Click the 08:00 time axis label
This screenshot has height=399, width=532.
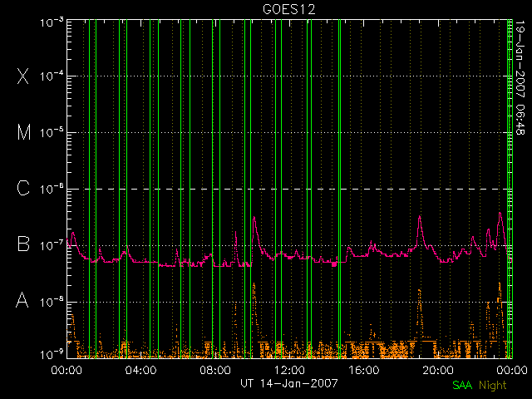point(215,370)
